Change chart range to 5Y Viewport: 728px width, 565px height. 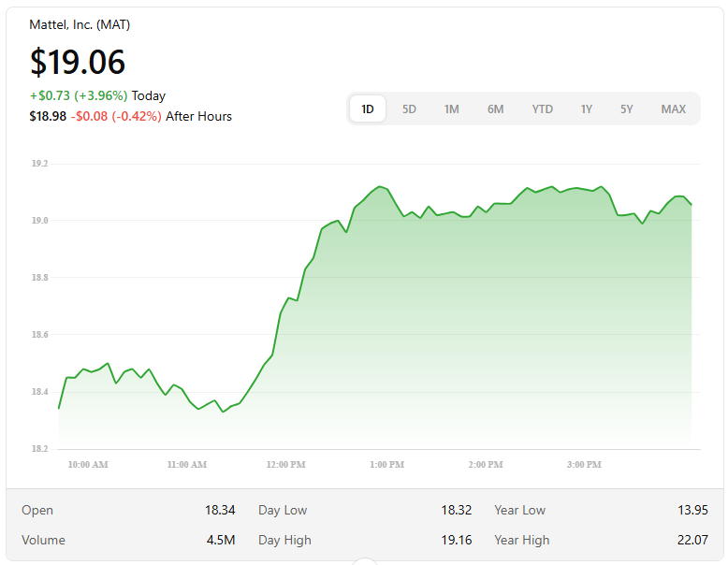626,109
